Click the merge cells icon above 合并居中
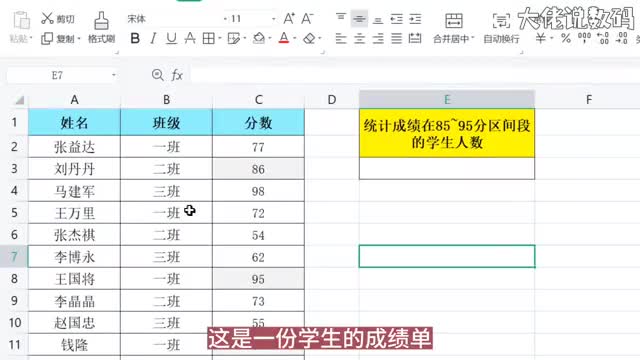Viewport: 640px width, 360px height. [453, 20]
